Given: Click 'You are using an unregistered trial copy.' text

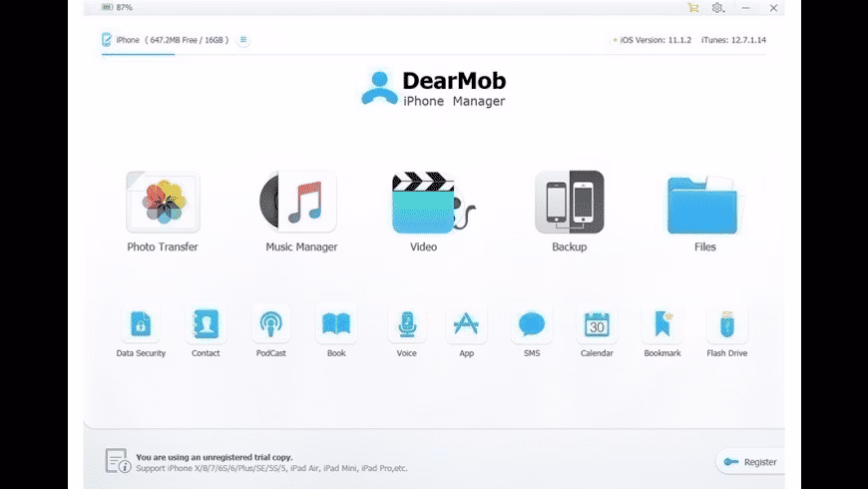Looking at the screenshot, I should [215, 457].
